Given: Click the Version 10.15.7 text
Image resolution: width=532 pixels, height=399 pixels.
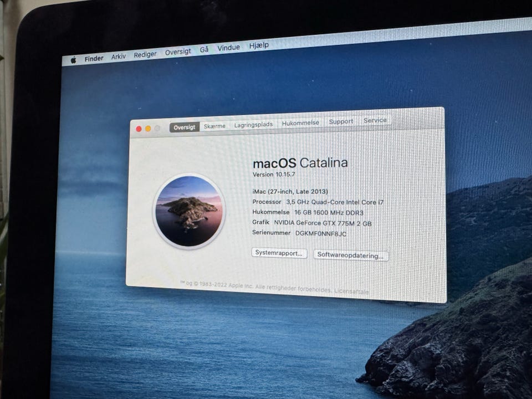Looking at the screenshot, I should point(274,175).
